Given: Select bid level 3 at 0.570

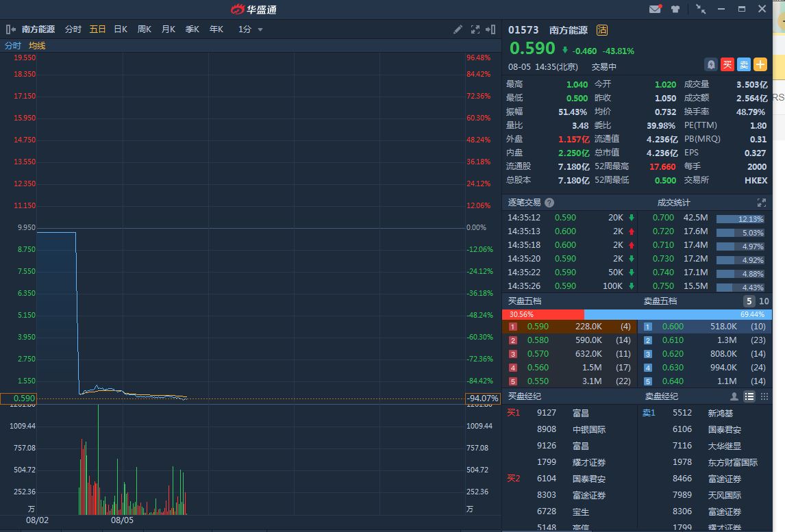Looking at the screenshot, I should point(569,354).
